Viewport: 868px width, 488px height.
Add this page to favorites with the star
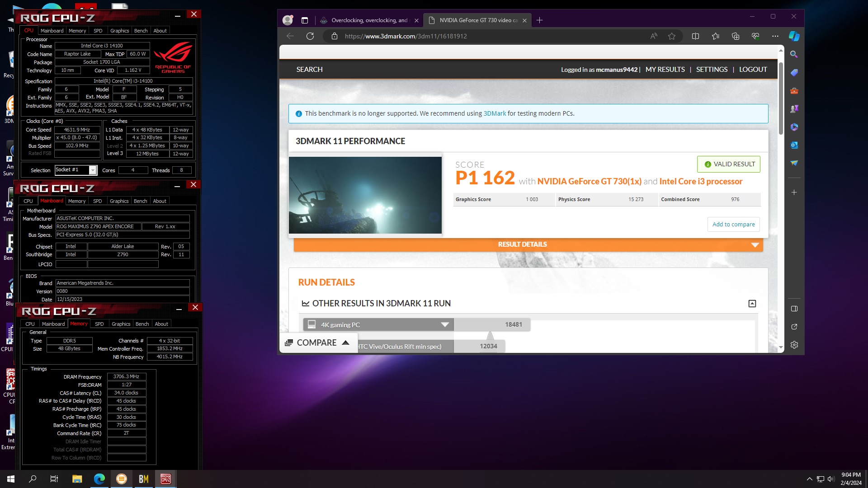click(x=672, y=36)
